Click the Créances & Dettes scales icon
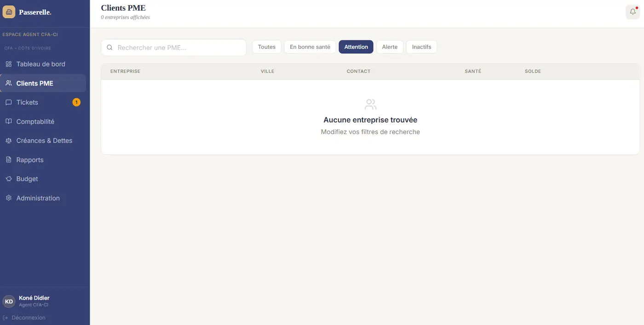Image resolution: width=644 pixels, height=325 pixels. (x=8, y=140)
